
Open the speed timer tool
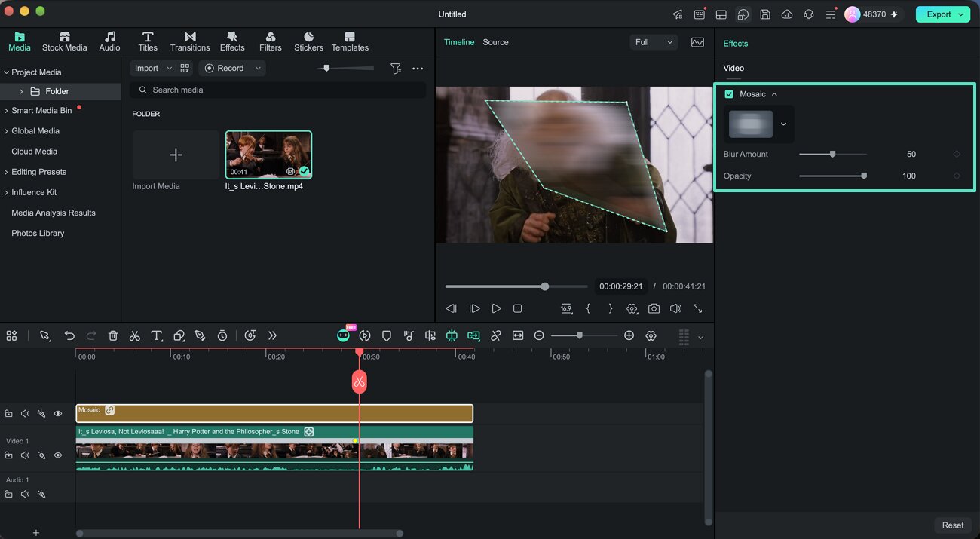[x=222, y=336]
